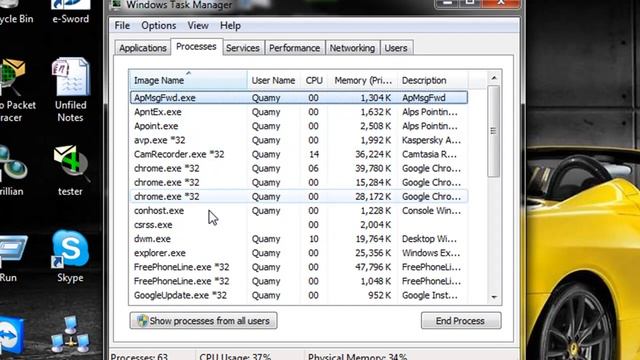Screen dimensions: 640x360
Task: Open the Recycle Bin desktop icon
Action: click(x=16, y=12)
